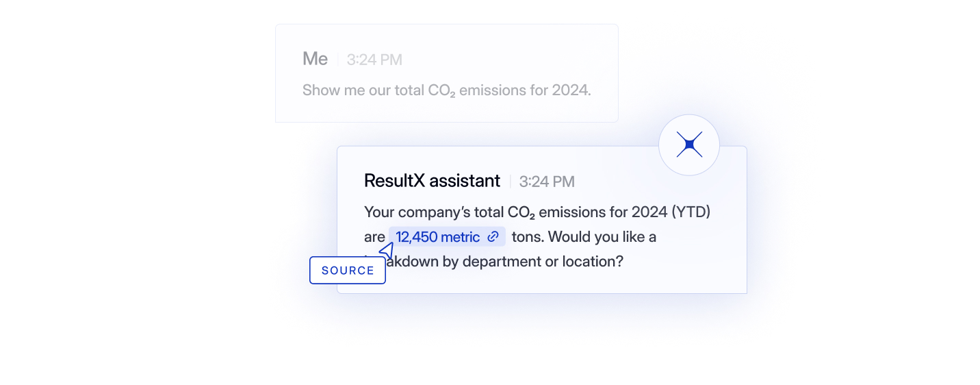Click the ResultX assistant star avatar icon
Screen dimensions: 980x385
coord(688,145)
